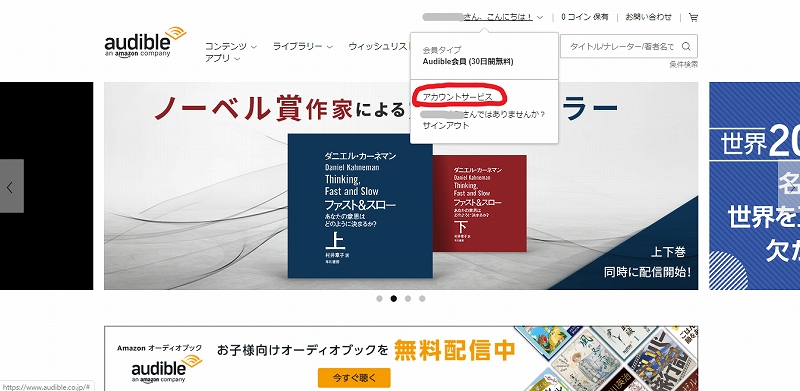Collapse the account greeting dropdown
800x391 pixels.
tap(483, 17)
